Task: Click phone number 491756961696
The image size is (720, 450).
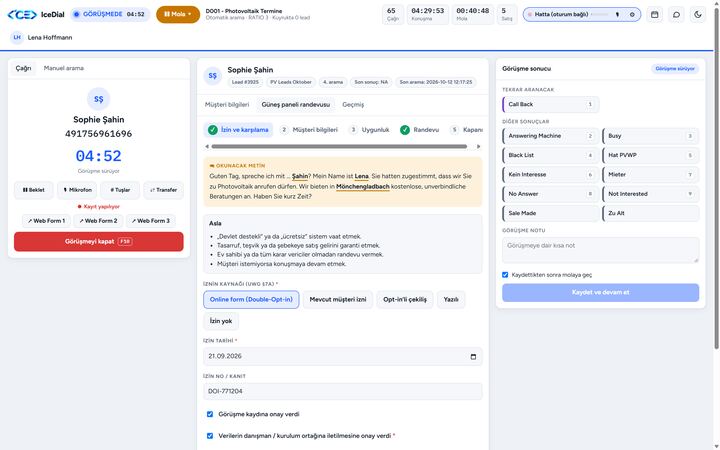Action: (98, 134)
